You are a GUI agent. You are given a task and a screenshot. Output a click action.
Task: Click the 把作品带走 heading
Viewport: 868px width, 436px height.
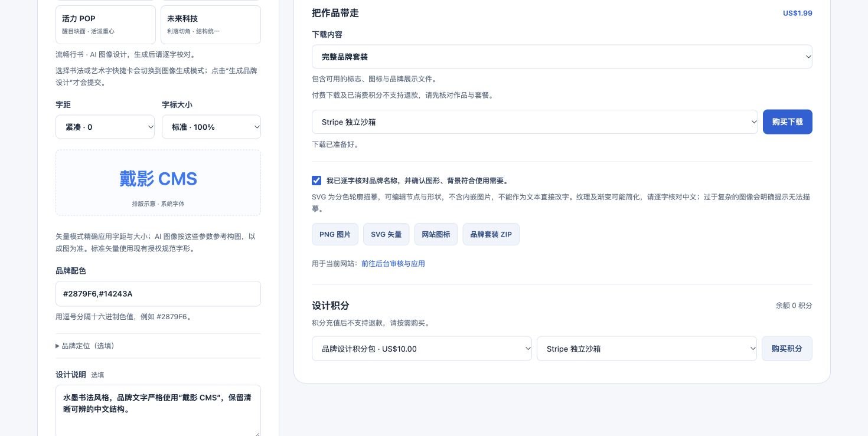[335, 13]
